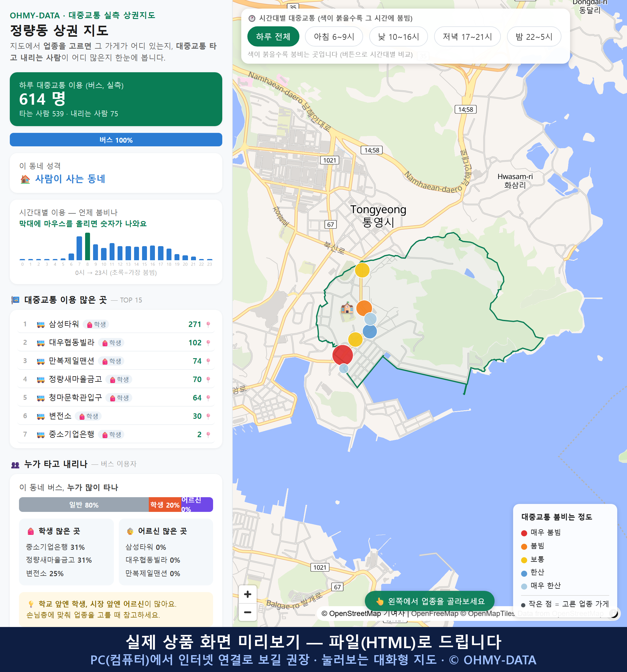627x672 pixels.
Task: Click the light blue marker below orange marker
Action: 370,319
